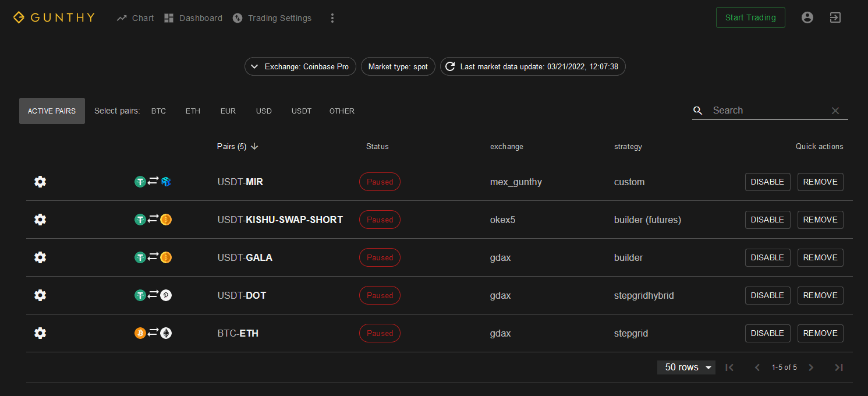Toggle Paused status of USDT-DOT
Screen dimensions: 868x396
click(380, 295)
